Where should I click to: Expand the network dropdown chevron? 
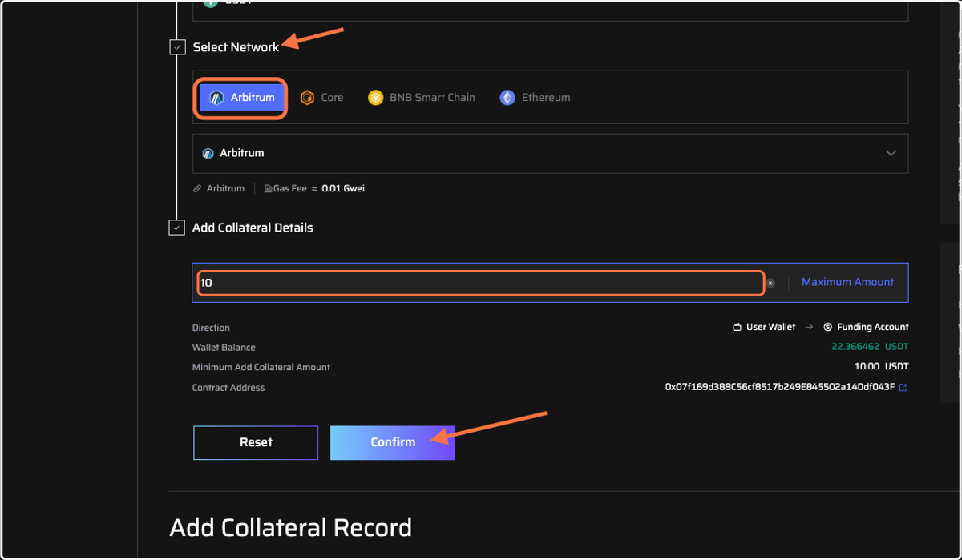tap(891, 153)
